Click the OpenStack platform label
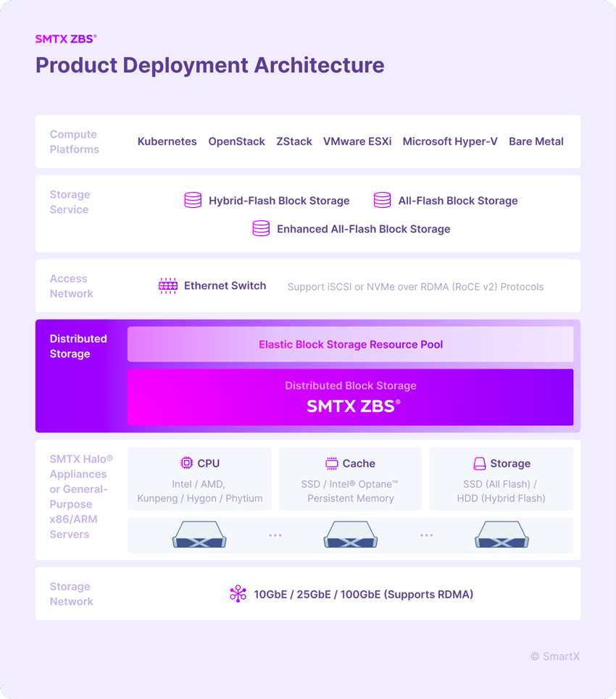Viewport: 616px width, 699px height. pyautogui.click(x=236, y=141)
